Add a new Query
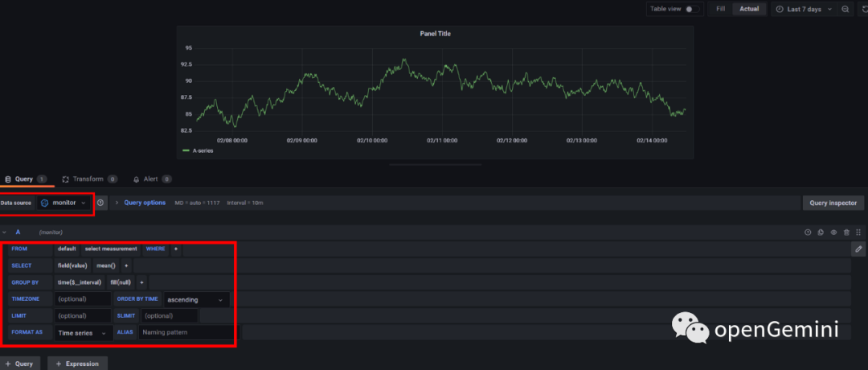Image resolution: width=868 pixels, height=370 pixels. 18,364
